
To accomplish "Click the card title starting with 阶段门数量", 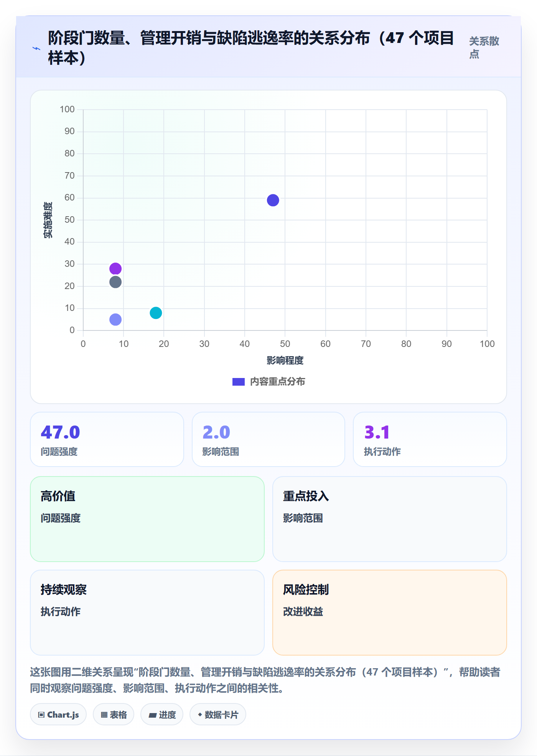I will click(x=251, y=48).
